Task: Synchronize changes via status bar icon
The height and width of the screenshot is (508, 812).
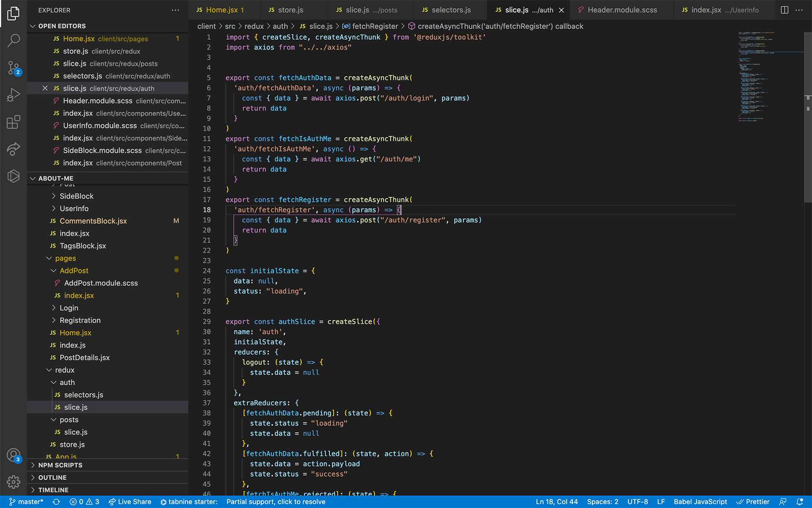Action: [x=56, y=502]
